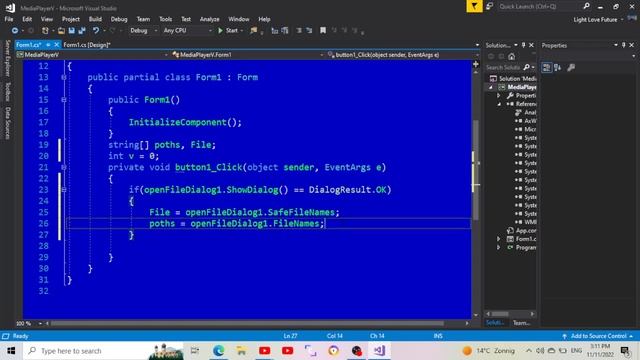Click the New Project toolbar icon
Screen dimensions: 640x360
click(x=45, y=31)
